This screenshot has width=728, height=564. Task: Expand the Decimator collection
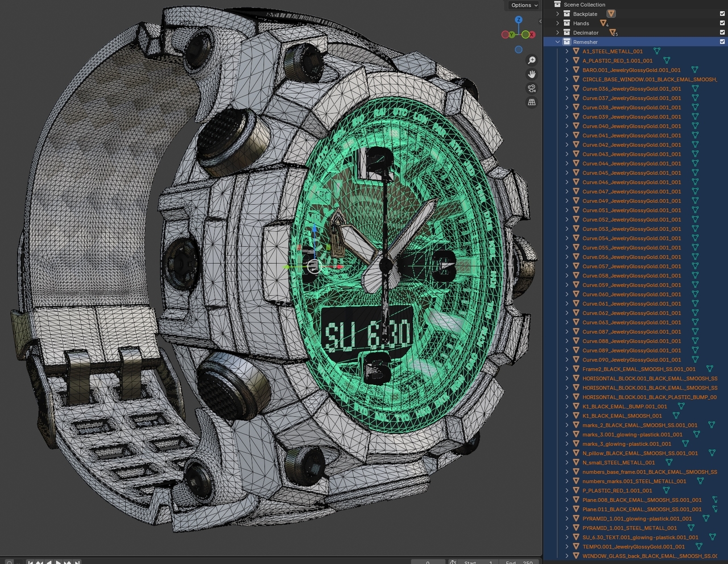click(x=557, y=32)
